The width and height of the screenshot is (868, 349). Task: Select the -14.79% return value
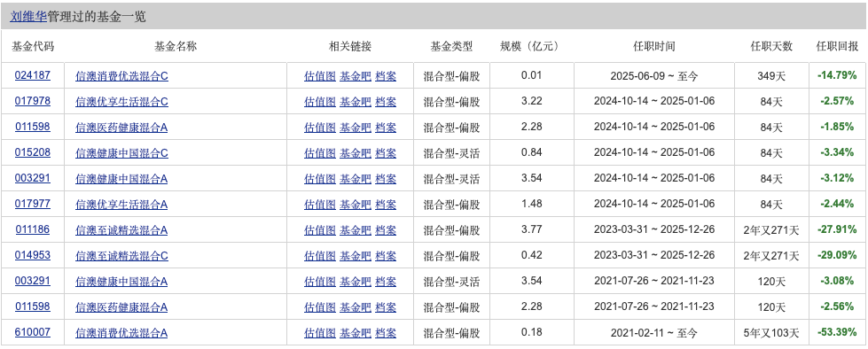(837, 76)
